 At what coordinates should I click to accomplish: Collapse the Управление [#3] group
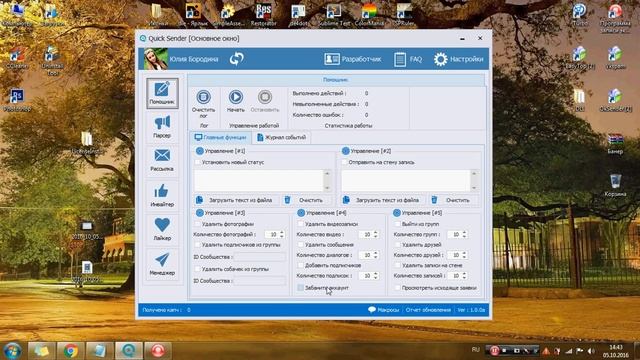click(200, 213)
